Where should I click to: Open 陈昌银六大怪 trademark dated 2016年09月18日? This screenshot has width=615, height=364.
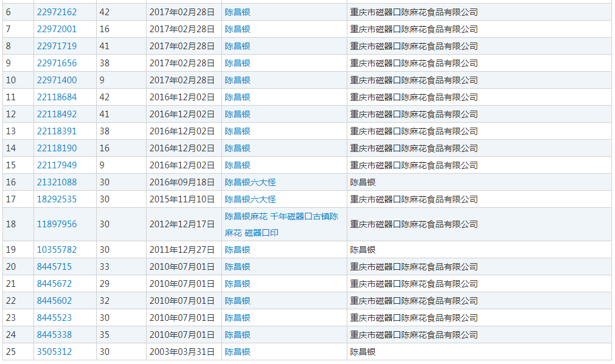click(250, 182)
